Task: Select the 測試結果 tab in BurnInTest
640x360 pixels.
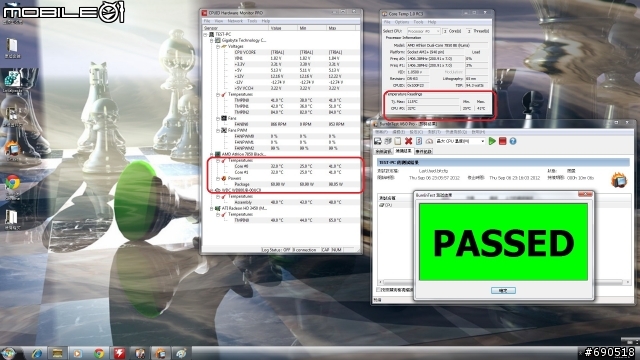Action: click(403, 151)
